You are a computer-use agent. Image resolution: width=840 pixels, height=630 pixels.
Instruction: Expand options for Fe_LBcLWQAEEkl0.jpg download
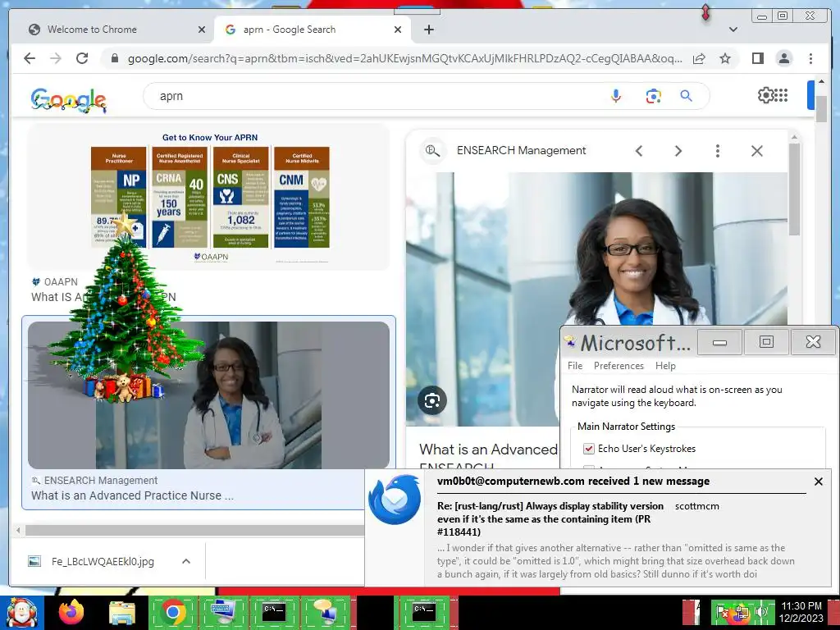coord(186,561)
